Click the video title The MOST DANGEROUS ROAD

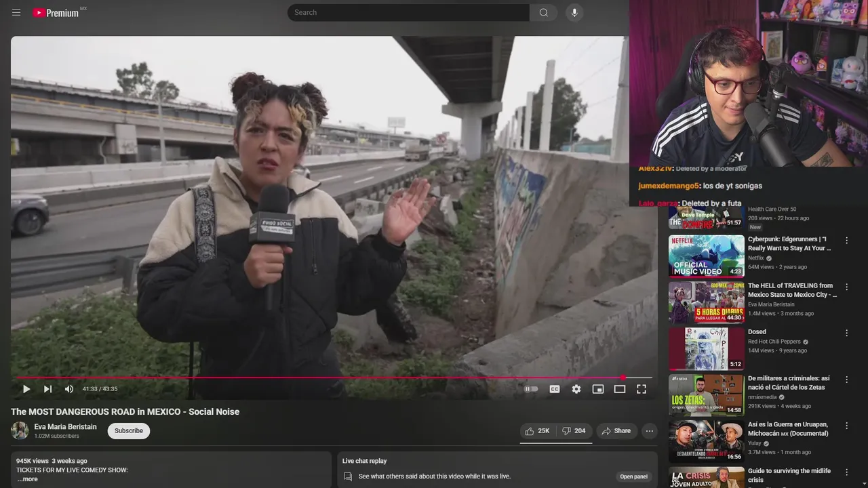pos(125,411)
